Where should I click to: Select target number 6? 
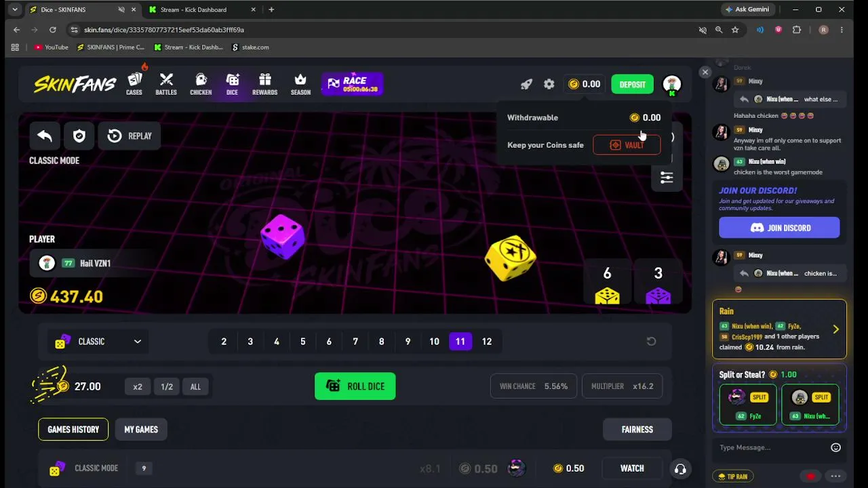[x=329, y=342]
